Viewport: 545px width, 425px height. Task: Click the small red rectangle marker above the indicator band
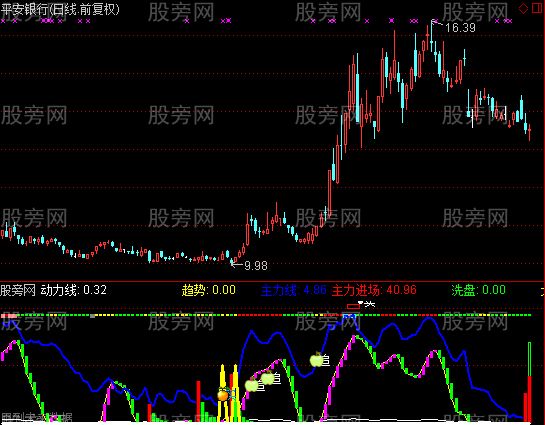click(353, 307)
